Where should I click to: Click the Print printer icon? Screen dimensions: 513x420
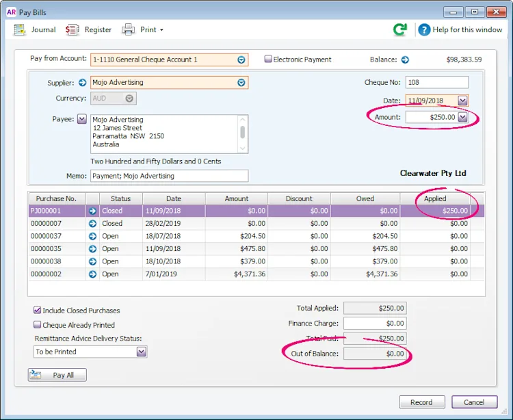[x=128, y=30]
